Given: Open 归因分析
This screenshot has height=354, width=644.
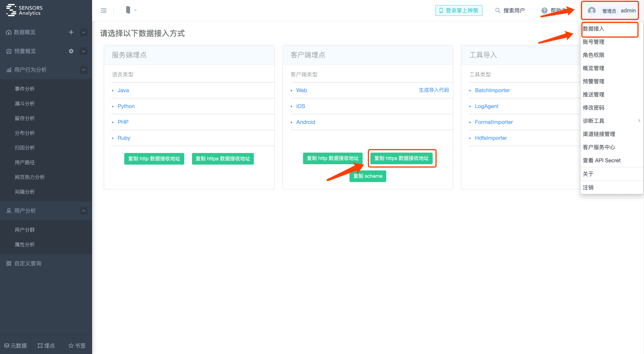Looking at the screenshot, I should (25, 148).
